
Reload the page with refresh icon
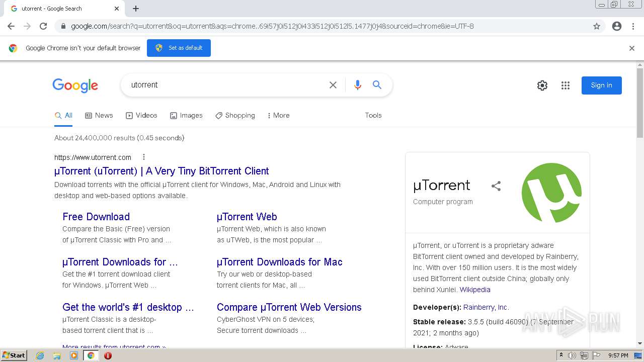(x=43, y=26)
